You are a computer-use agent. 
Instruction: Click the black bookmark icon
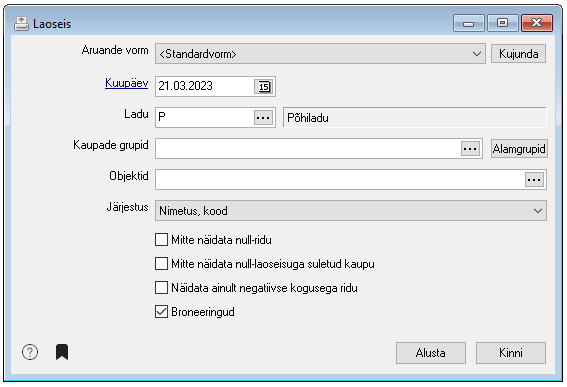pos(62,352)
